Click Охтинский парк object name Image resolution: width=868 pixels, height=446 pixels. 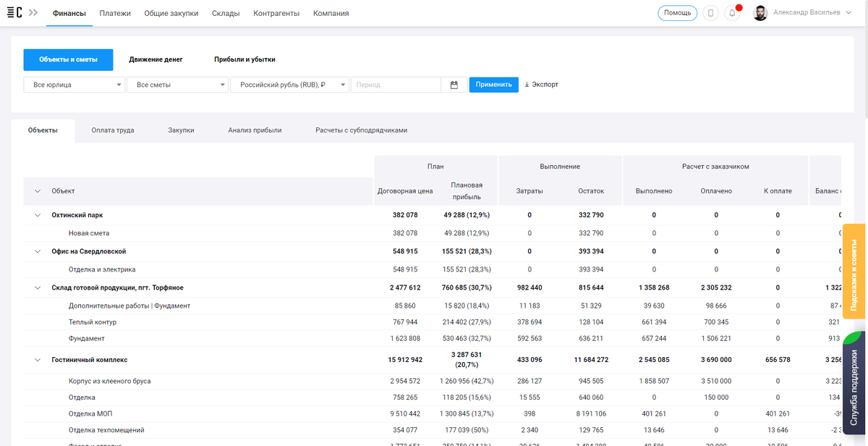(77, 215)
